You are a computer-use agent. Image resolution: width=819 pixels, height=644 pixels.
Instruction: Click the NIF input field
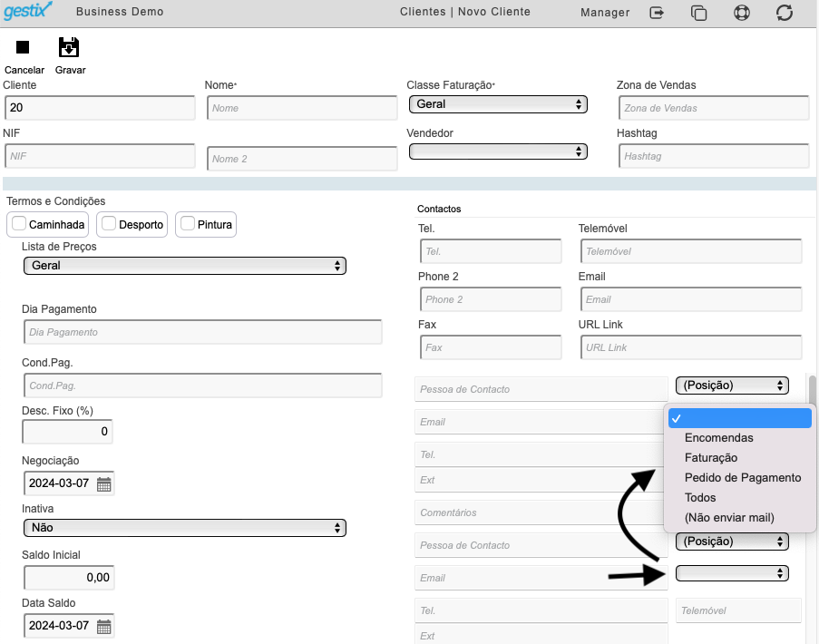coord(100,156)
